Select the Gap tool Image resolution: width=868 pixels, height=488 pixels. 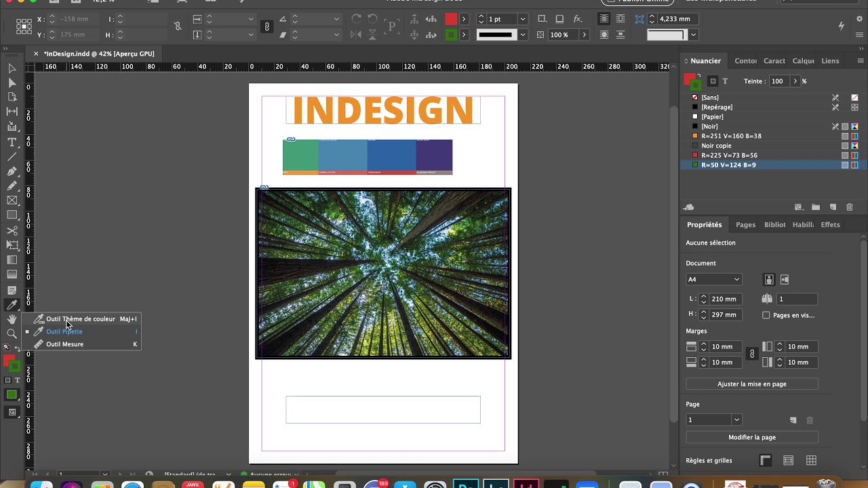[x=12, y=111]
